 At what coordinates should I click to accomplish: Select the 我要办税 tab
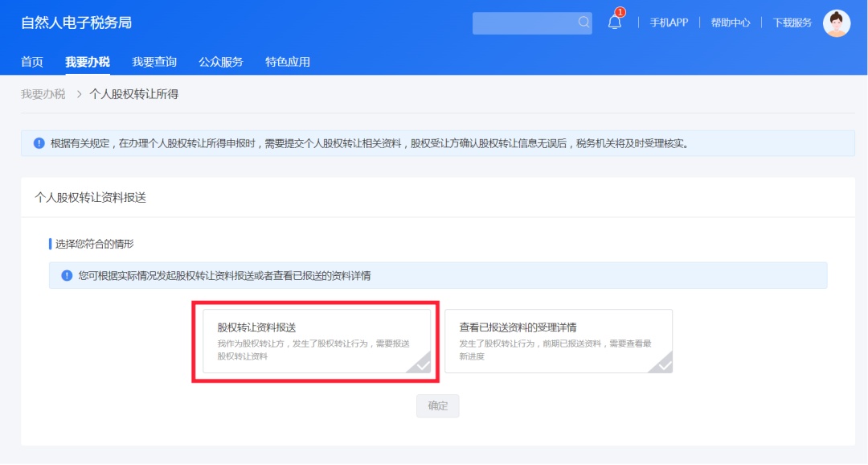[x=88, y=61]
